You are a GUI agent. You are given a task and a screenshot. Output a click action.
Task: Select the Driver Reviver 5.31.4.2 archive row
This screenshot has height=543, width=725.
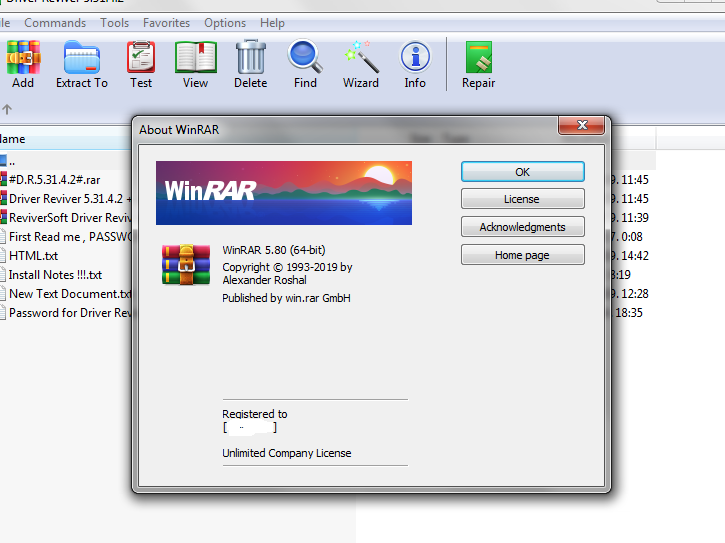click(66, 198)
